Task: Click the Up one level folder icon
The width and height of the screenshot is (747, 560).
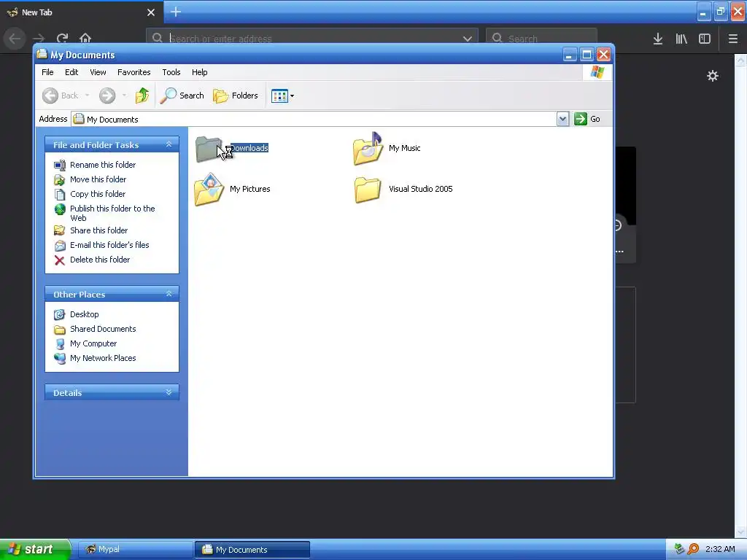Action: click(142, 96)
